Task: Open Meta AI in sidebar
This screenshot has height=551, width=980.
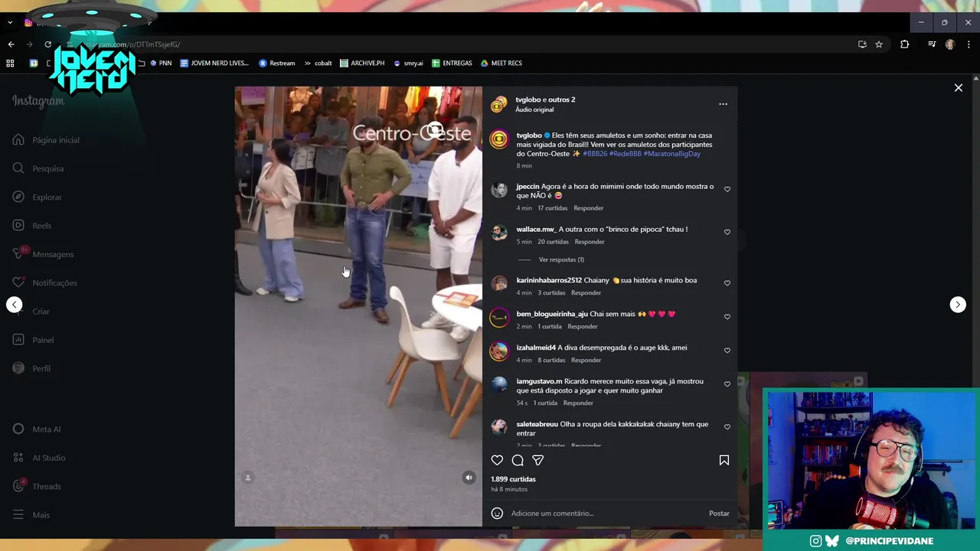Action: pos(37,429)
